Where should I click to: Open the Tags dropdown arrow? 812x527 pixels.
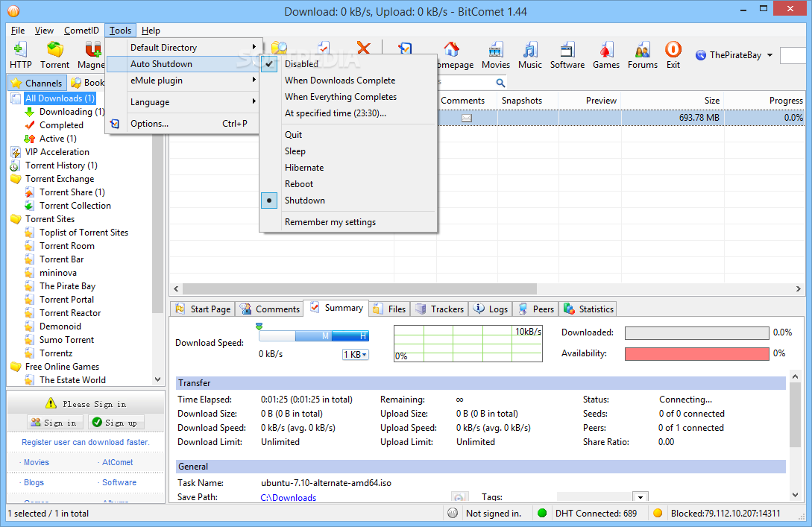(641, 497)
